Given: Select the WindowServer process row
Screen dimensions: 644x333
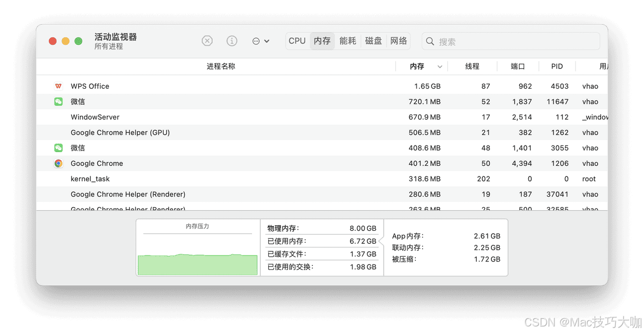Looking at the screenshot, I should pos(322,117).
